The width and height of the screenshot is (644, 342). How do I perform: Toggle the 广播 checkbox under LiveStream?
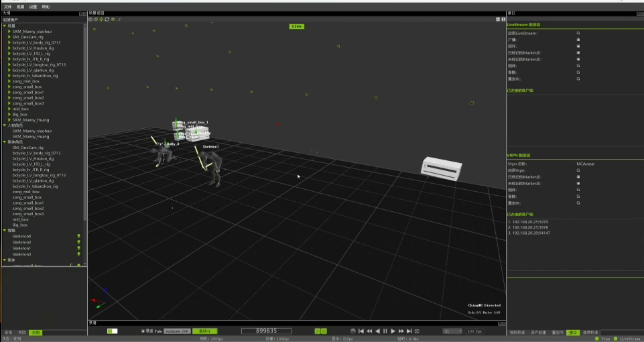578,40
